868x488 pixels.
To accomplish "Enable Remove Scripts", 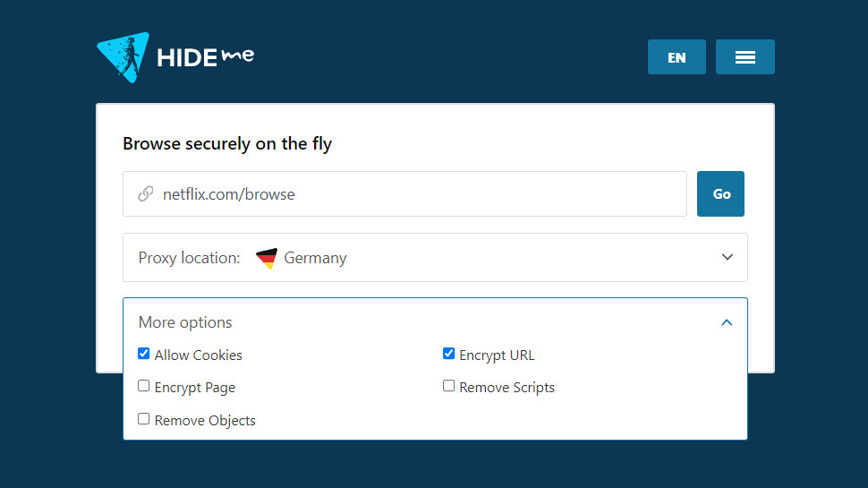I will click(x=448, y=386).
